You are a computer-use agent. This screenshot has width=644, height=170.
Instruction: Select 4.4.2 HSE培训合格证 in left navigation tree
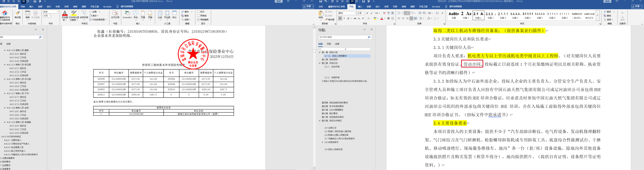pyautogui.click(x=11, y=136)
